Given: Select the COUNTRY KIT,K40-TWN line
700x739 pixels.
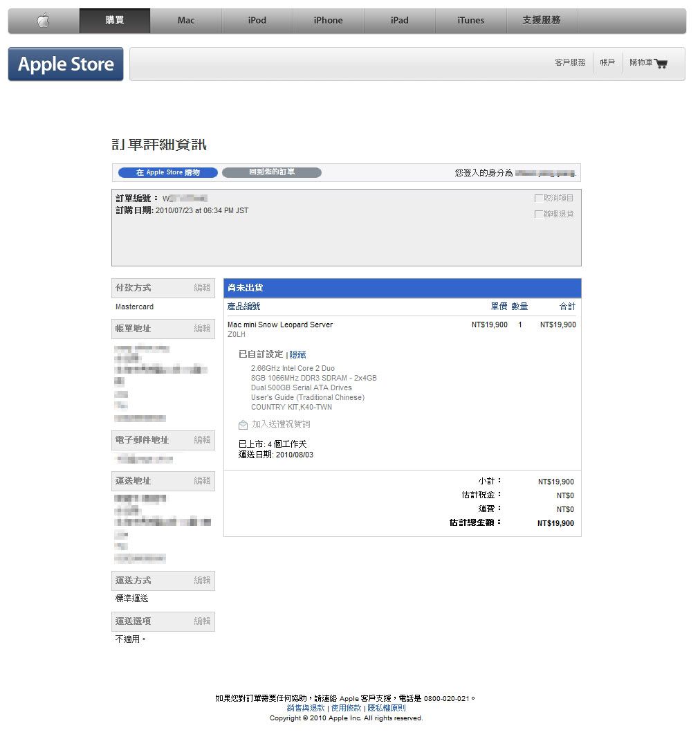Looking at the screenshot, I should [x=292, y=407].
